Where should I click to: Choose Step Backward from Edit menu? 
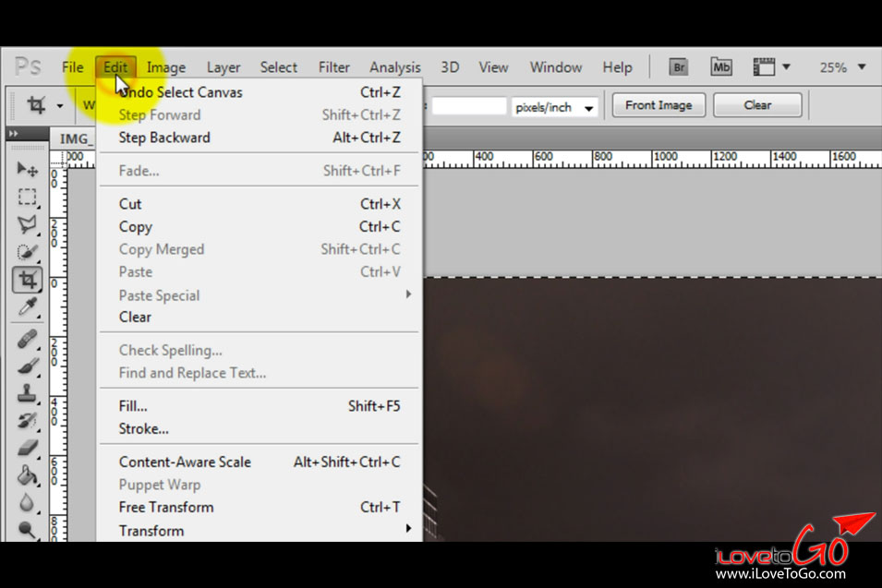(260, 138)
